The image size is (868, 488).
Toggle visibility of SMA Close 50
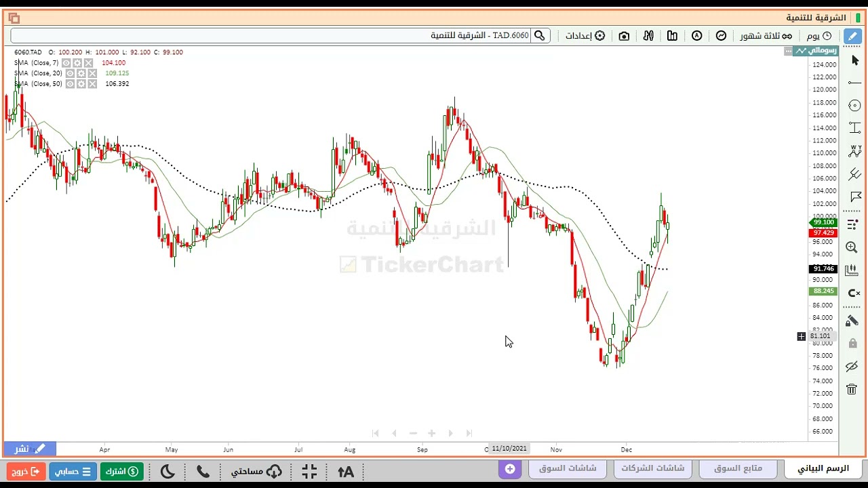pos(71,84)
